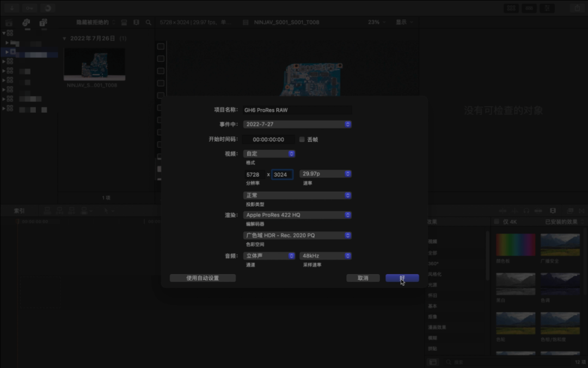Select 360° category in effects list
The image size is (588, 368).
pos(433,264)
